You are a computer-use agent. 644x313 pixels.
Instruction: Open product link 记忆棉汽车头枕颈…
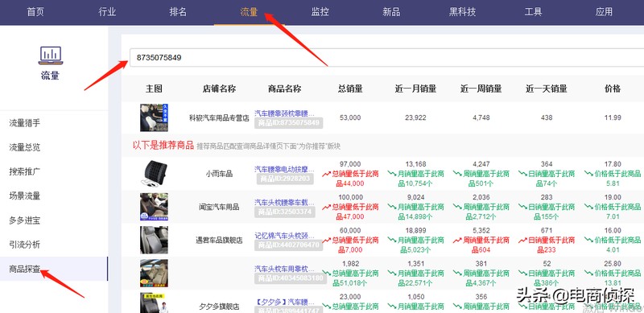tap(284, 236)
